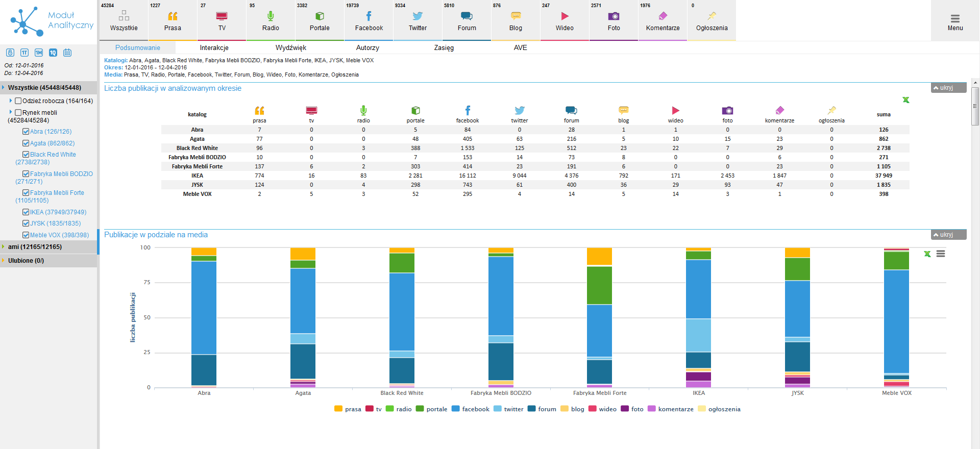
Task: Open the Blog media category
Action: click(516, 20)
